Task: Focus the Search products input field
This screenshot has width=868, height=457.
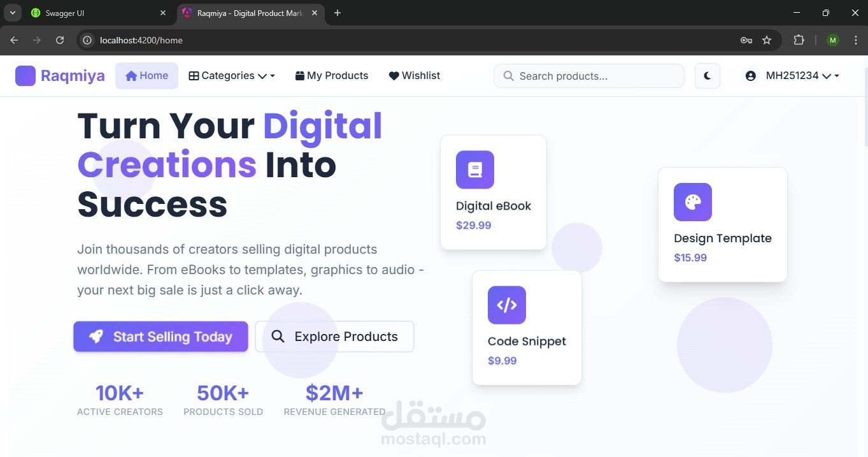Action: 589,76
